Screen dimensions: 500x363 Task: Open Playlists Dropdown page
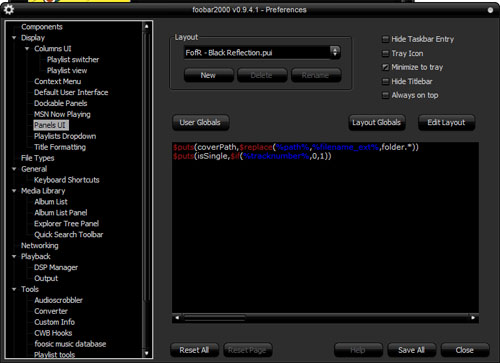click(x=65, y=136)
